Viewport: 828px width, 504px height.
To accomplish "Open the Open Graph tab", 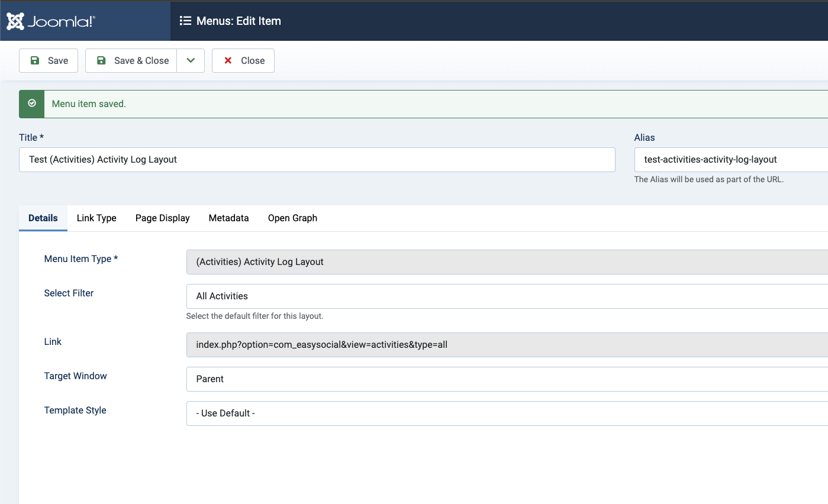I will pyautogui.click(x=292, y=218).
